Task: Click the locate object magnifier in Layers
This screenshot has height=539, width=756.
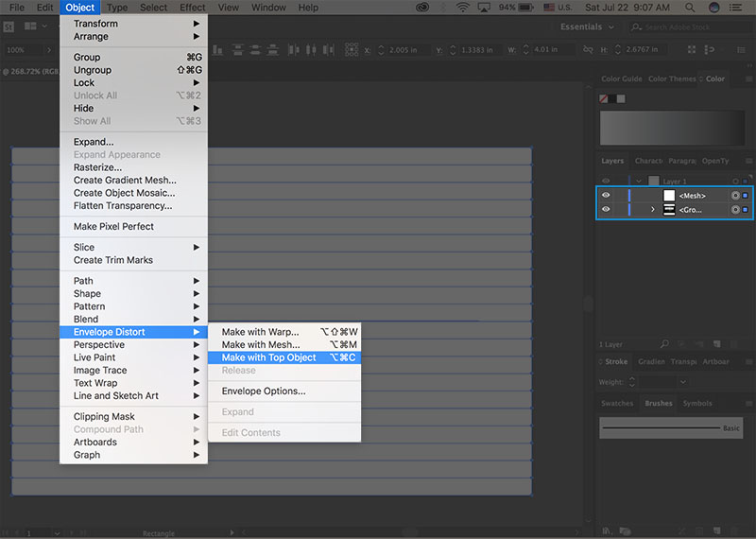Action: (664, 344)
